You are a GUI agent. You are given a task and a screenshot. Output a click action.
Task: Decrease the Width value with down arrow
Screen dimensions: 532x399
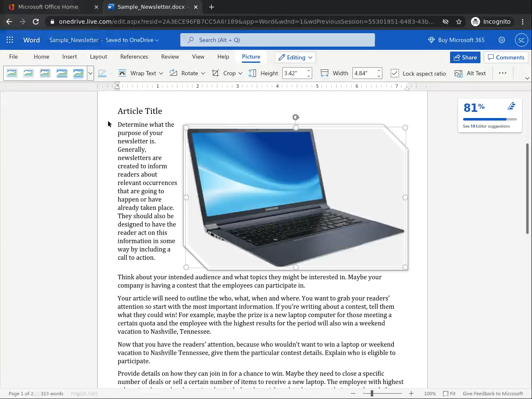coord(379,76)
